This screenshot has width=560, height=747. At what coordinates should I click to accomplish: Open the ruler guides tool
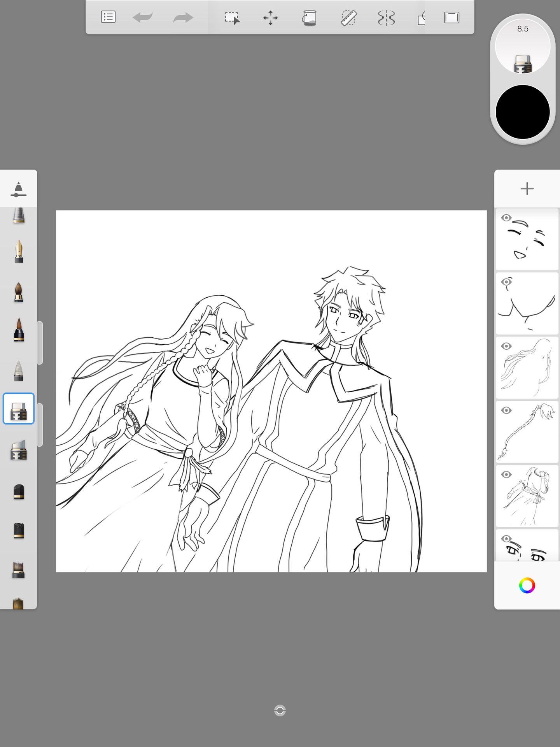coord(348,18)
